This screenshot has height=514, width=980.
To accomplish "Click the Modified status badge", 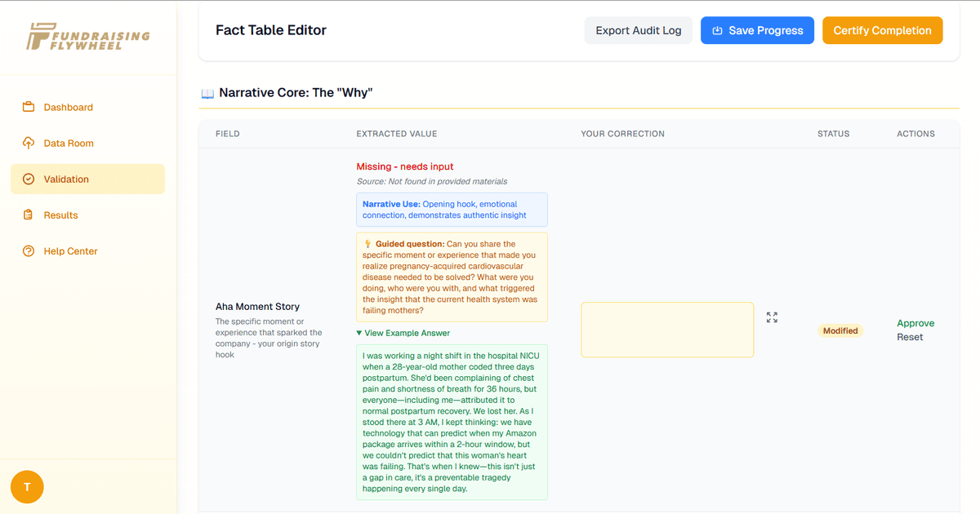I will (840, 330).
